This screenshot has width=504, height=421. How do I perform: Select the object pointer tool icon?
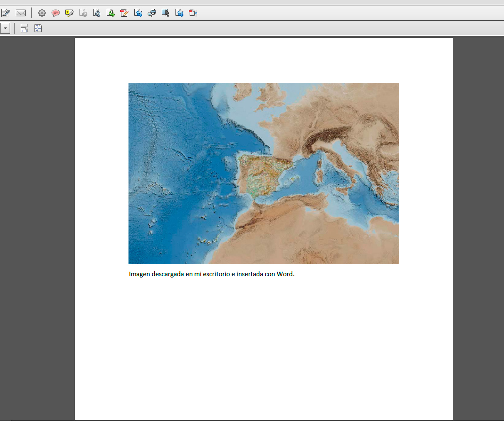coord(166,13)
